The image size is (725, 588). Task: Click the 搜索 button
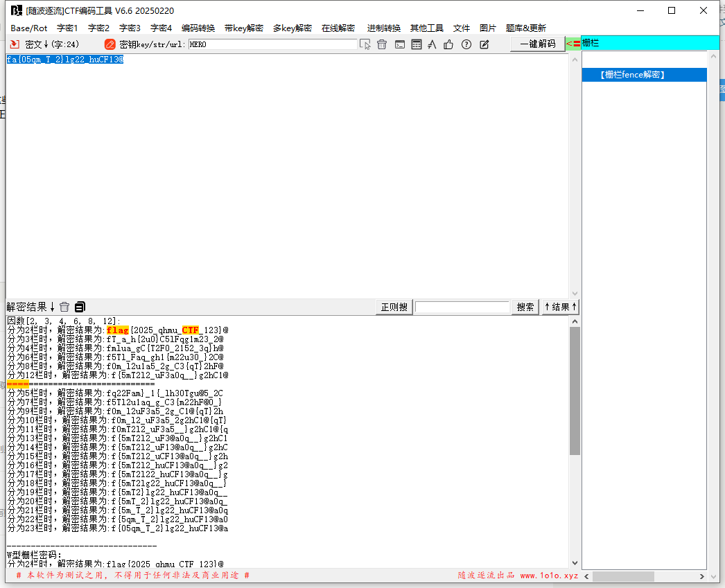pyautogui.click(x=525, y=307)
